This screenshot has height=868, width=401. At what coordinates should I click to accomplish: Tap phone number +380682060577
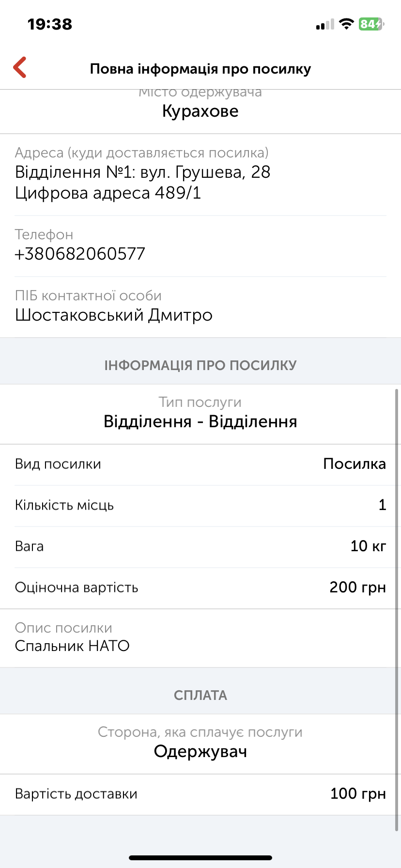tap(80, 254)
